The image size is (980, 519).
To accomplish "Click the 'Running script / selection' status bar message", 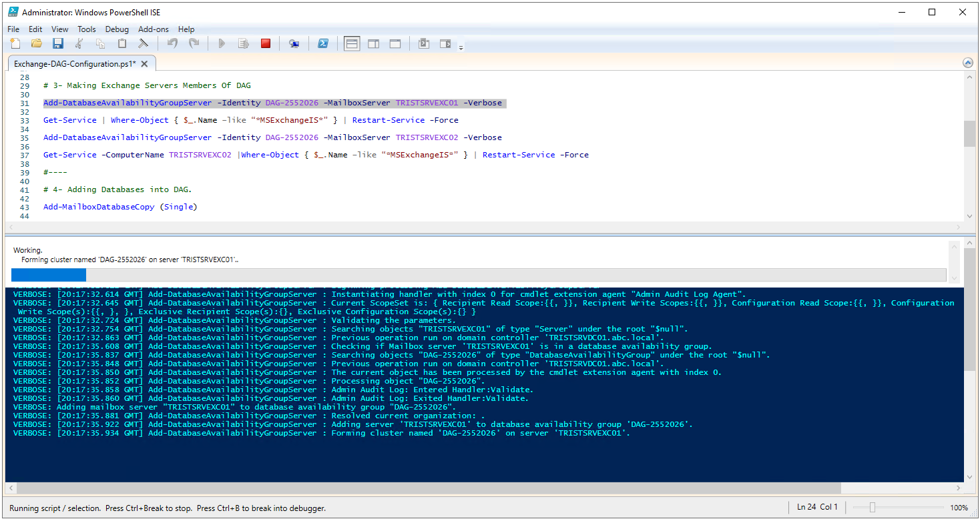I will tap(168, 508).
